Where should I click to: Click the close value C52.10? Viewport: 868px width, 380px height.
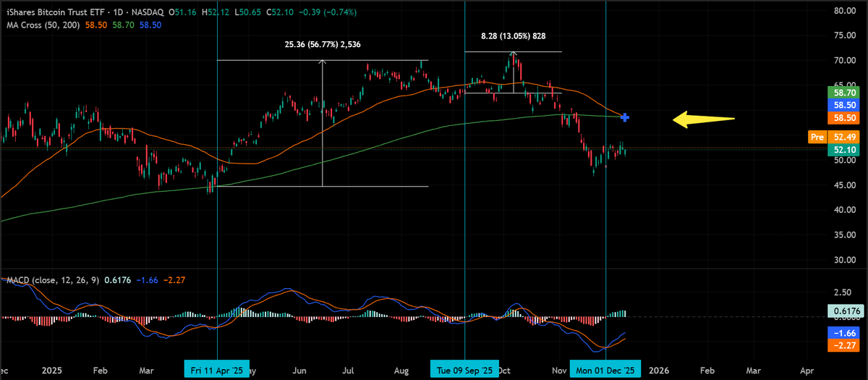click(x=278, y=12)
